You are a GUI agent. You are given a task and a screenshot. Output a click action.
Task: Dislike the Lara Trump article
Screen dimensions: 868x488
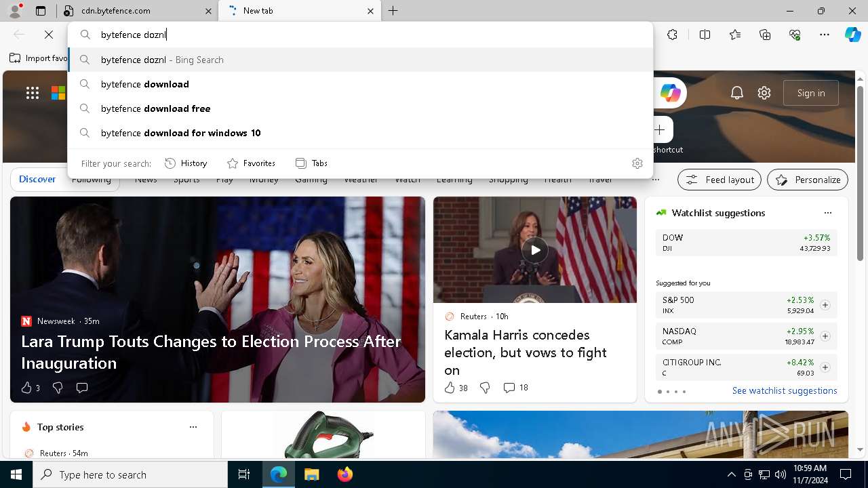[x=58, y=388]
